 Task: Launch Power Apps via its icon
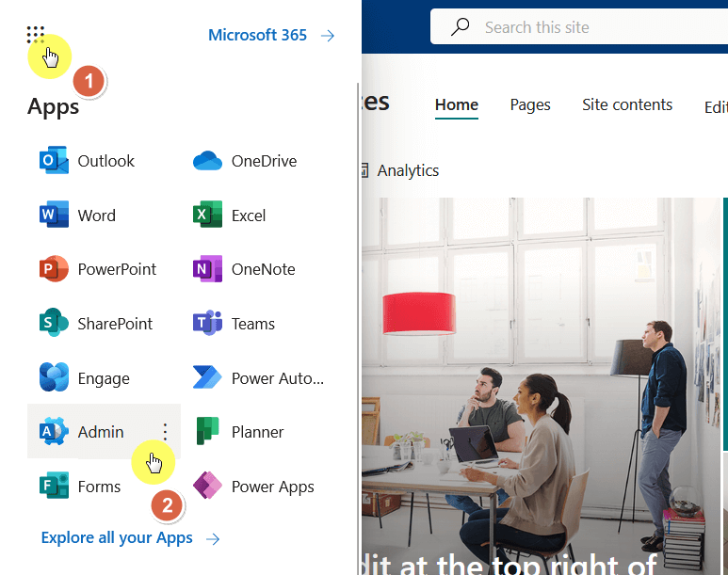coord(207,486)
